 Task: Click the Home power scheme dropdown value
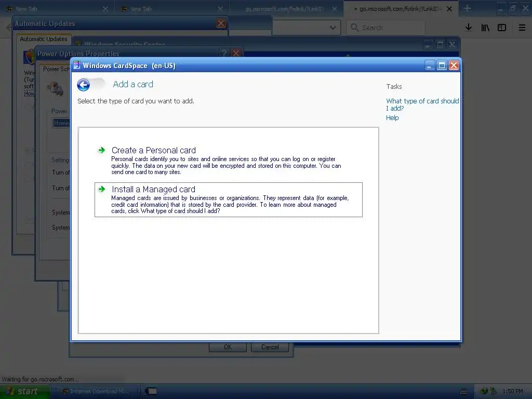point(61,123)
